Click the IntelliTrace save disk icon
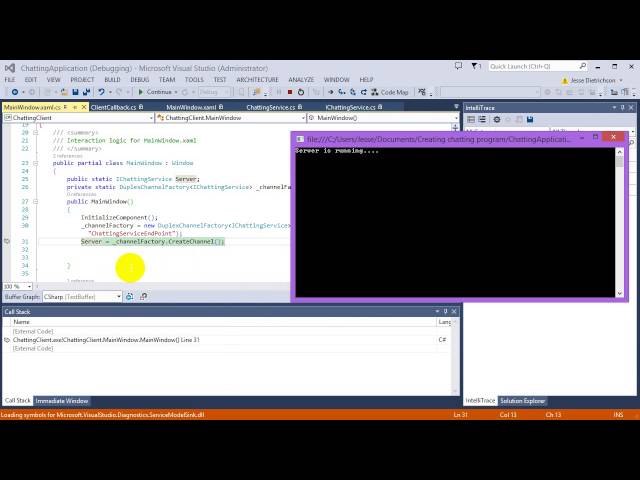This screenshot has width=640, height=480. (530, 120)
